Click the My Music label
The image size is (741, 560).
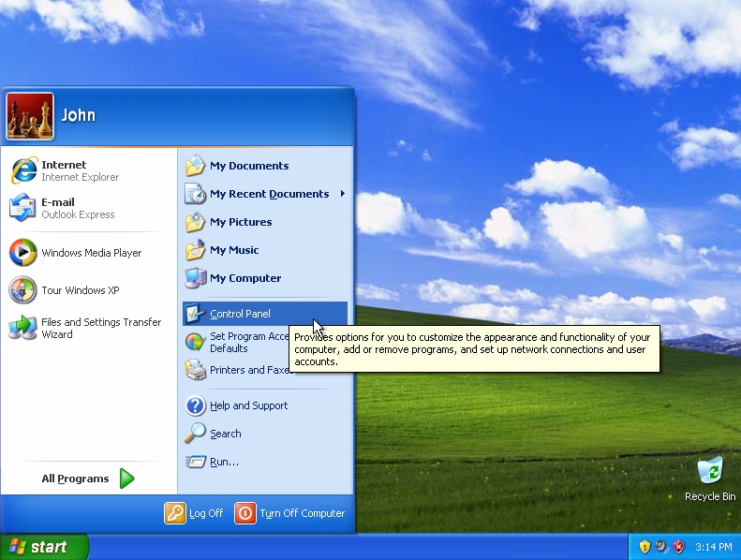pos(234,250)
